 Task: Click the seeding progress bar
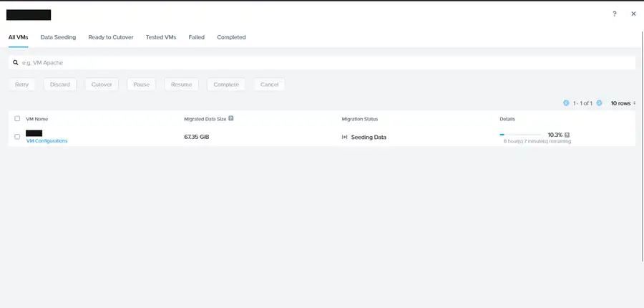pyautogui.click(x=520, y=135)
